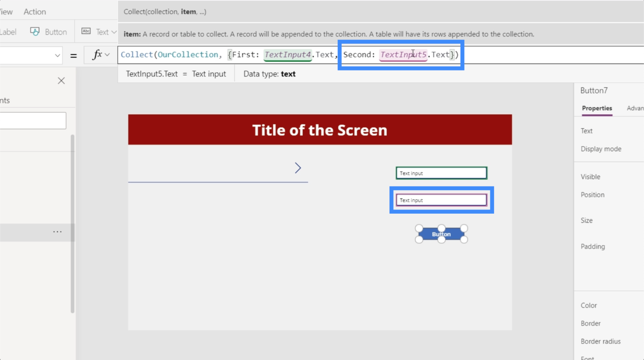Select the second purple Text input box
The image size is (644, 360).
pos(441,200)
